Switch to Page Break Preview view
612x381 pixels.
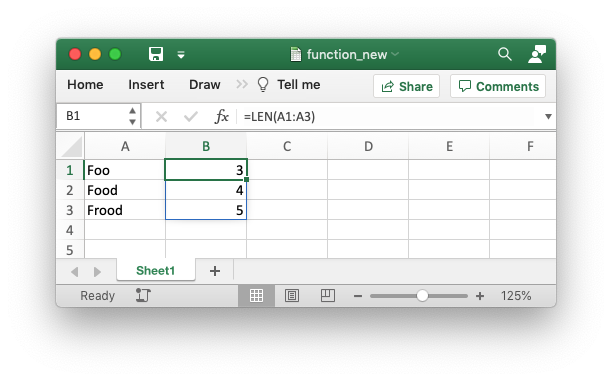tap(327, 296)
